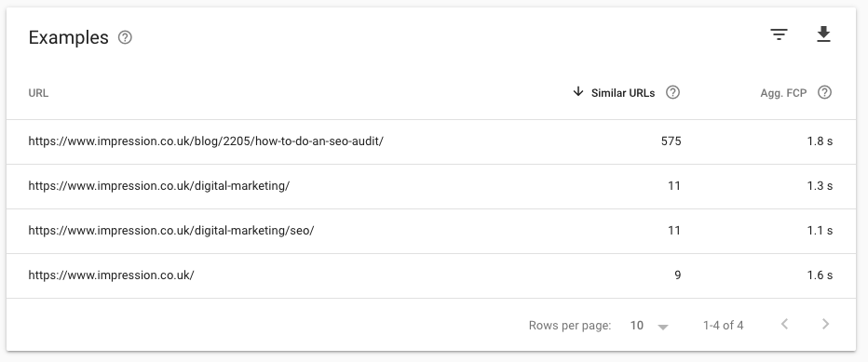Open help icon next to Examples title
The image size is (868, 362).
(125, 37)
